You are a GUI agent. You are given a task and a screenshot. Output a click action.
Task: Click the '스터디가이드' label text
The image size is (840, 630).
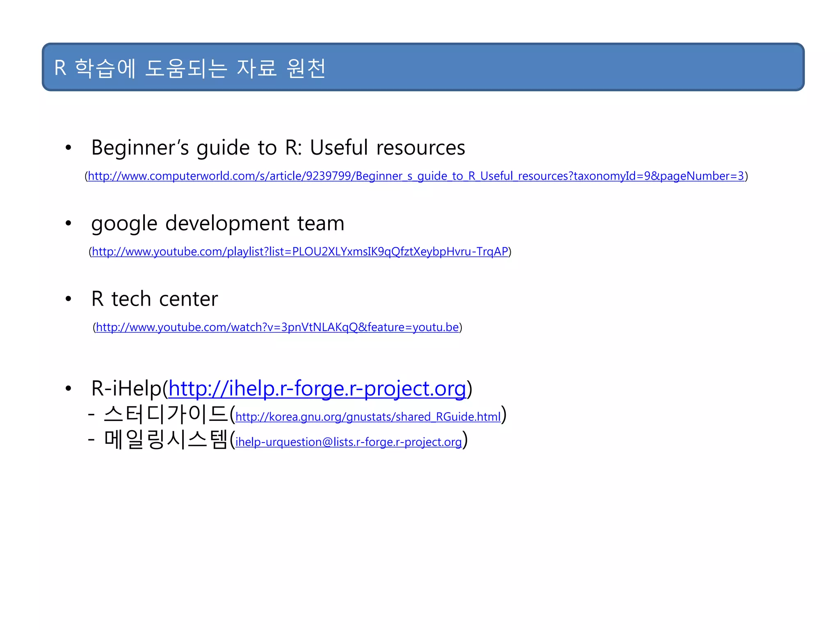[x=166, y=414]
